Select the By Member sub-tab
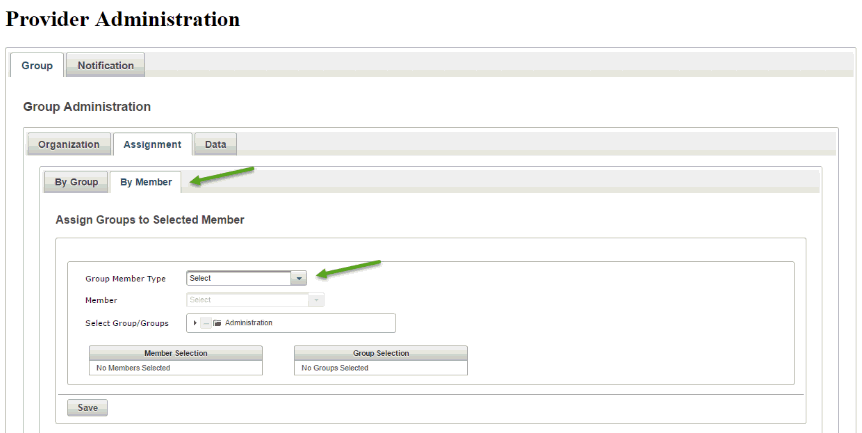Screen dimensions: 862x433 146,182
